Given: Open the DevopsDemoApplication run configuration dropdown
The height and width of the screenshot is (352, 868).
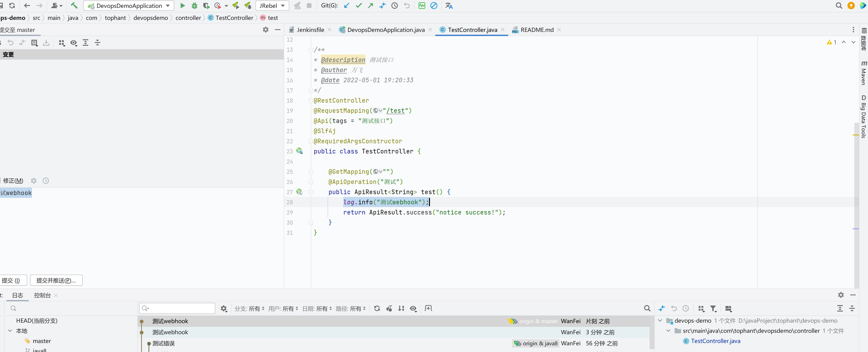Looking at the screenshot, I should [x=129, y=6].
